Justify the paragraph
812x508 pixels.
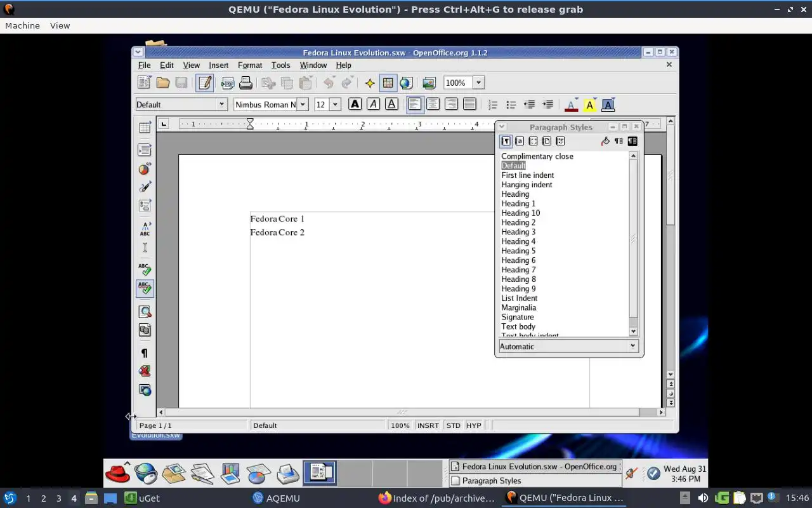(x=469, y=104)
